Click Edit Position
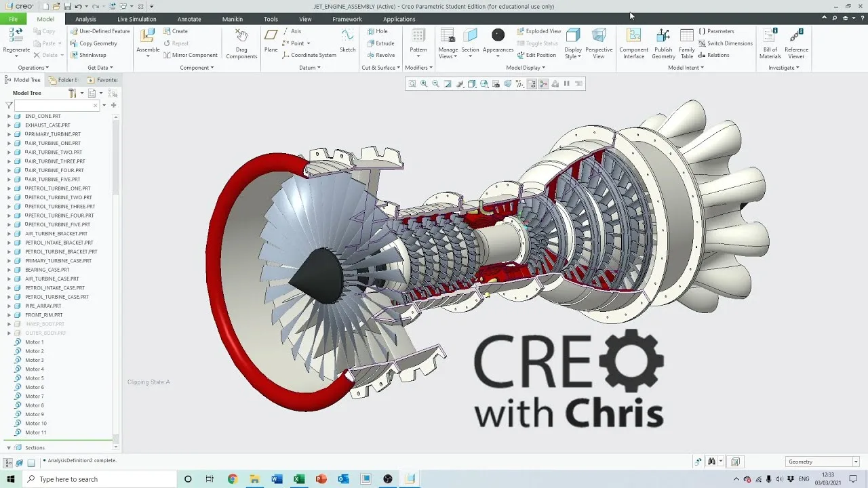Image resolution: width=868 pixels, height=488 pixels. coord(536,55)
